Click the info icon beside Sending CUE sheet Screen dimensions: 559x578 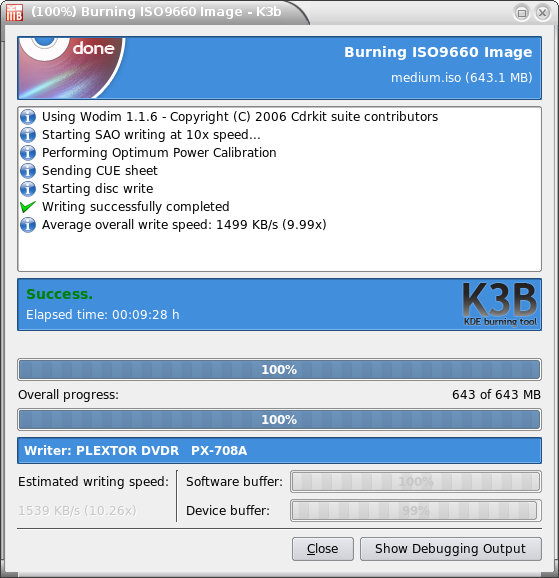28,171
